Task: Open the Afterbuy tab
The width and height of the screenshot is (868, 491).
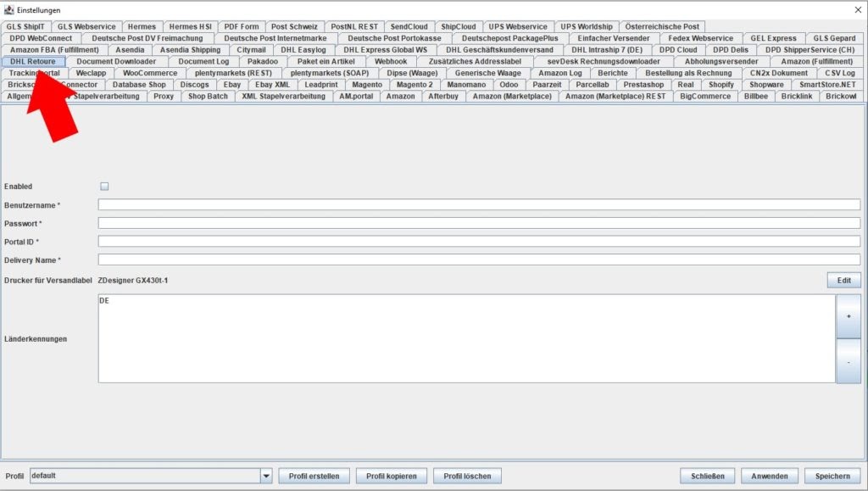Action: coord(442,97)
